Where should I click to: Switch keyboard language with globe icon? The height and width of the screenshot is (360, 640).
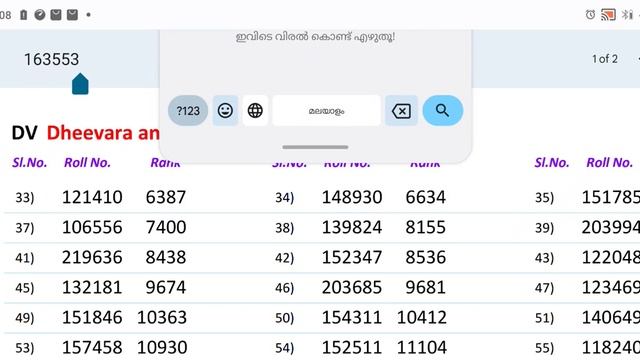pos(255,111)
